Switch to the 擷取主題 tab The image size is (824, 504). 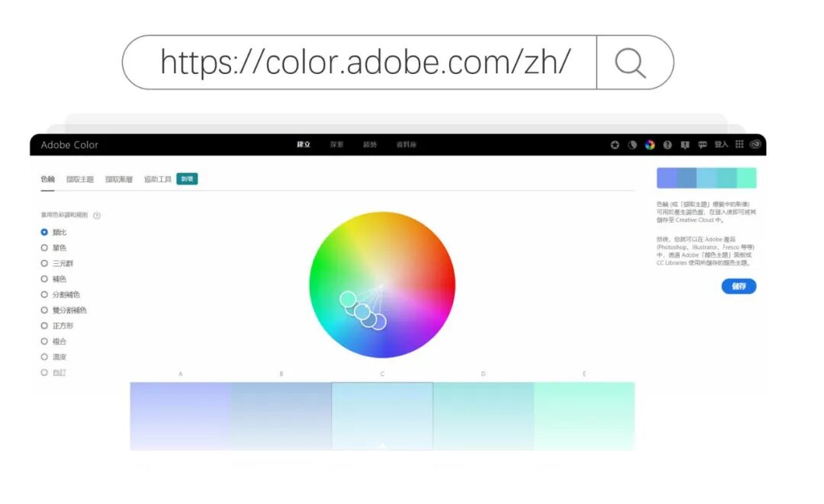click(x=80, y=179)
